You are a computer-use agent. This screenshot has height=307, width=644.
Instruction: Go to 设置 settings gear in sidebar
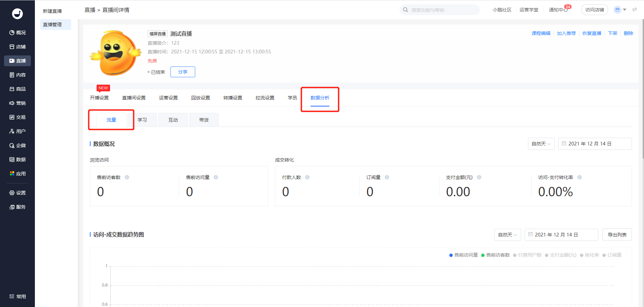12,193
